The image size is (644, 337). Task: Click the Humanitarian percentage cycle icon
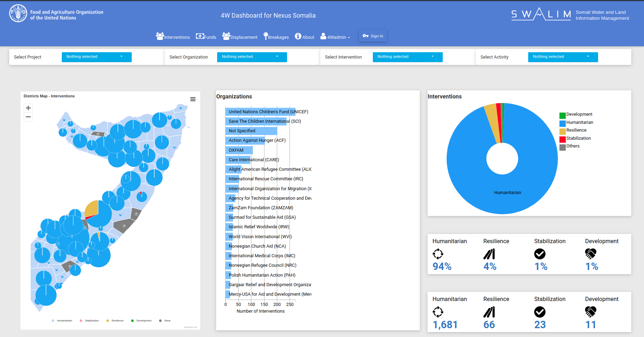pos(438,254)
